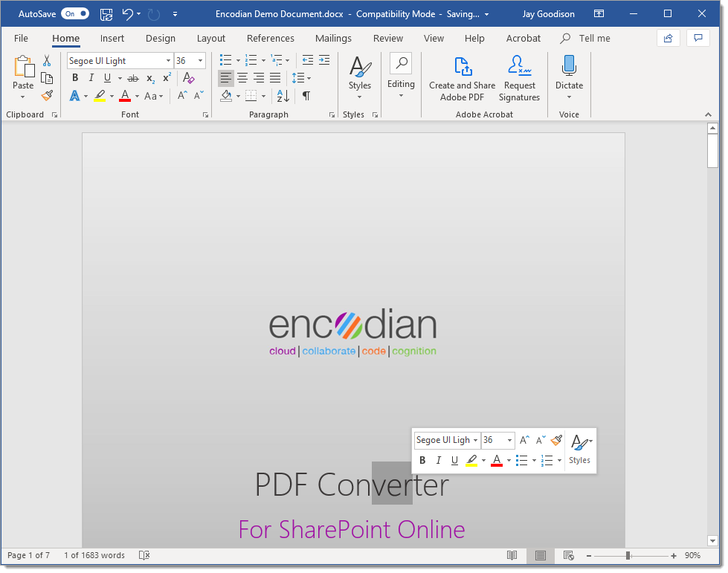Expand the Paste options arrow
Image resolution: width=728 pixels, height=573 pixels.
coord(23,97)
